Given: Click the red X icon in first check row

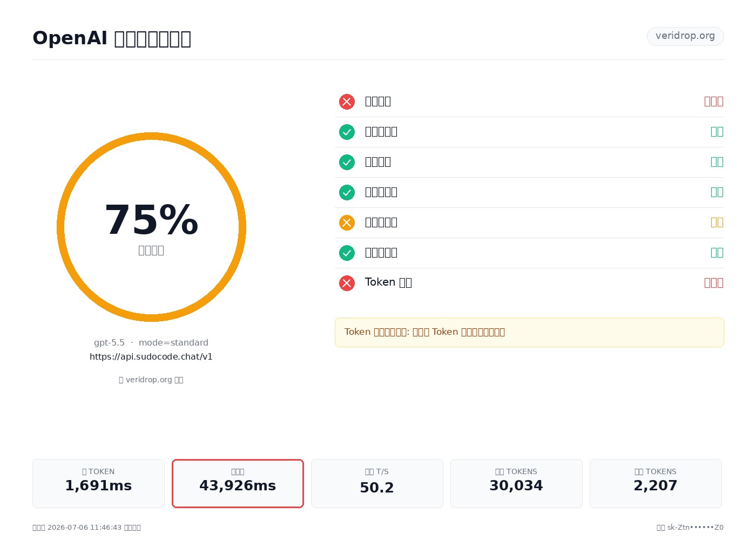Looking at the screenshot, I should coord(347,102).
